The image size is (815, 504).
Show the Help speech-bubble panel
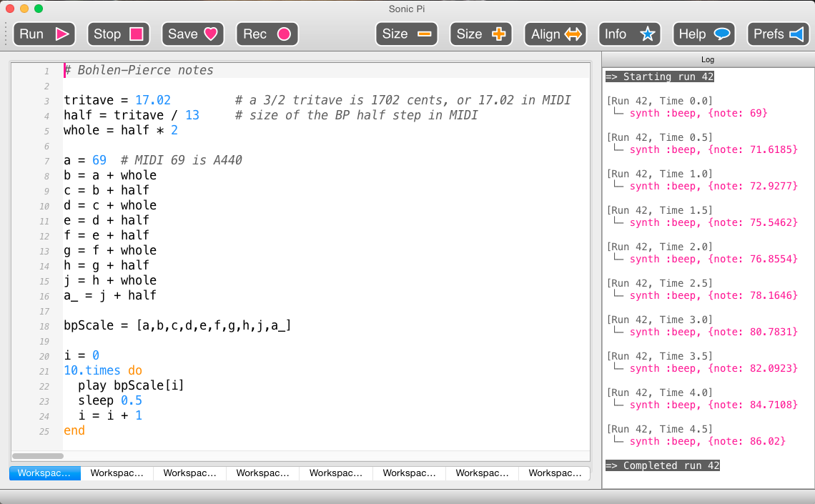click(703, 34)
